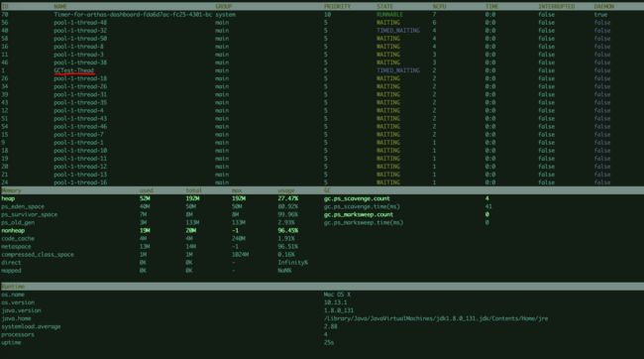This screenshot has height=359, width=644.
Task: Click thread name pool-1-thread-11
Action: [x=80, y=159]
